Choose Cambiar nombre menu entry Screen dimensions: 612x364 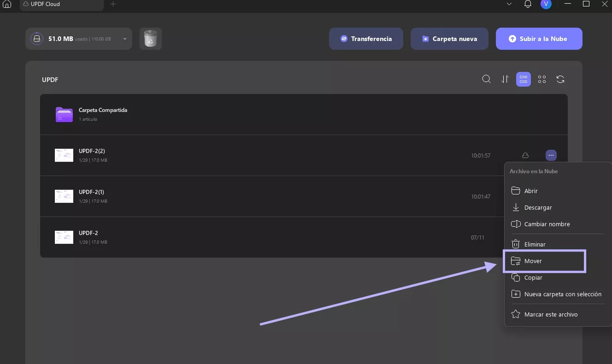(558, 224)
